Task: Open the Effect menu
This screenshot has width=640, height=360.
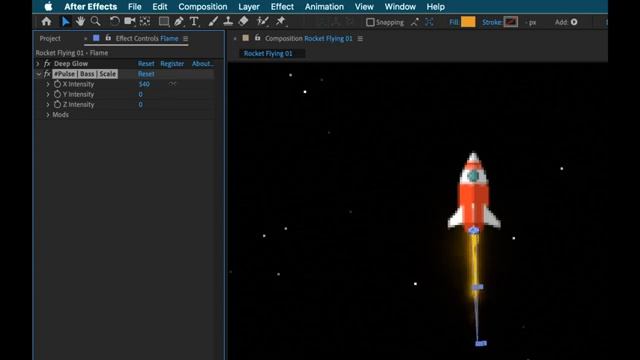Action: coord(282,7)
